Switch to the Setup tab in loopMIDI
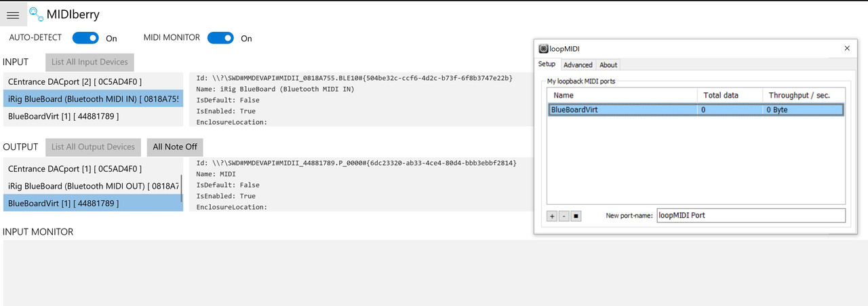 (x=547, y=64)
